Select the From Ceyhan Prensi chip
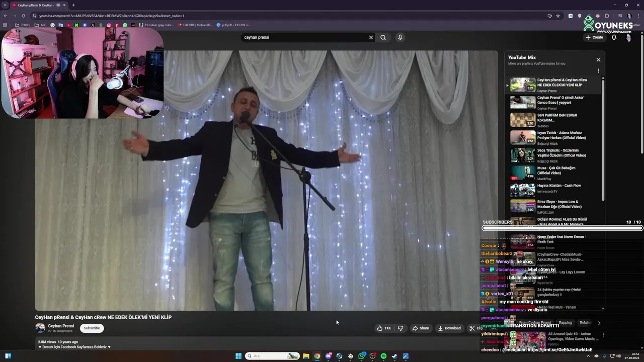Viewport: 644px width, 362px height. pos(535,323)
